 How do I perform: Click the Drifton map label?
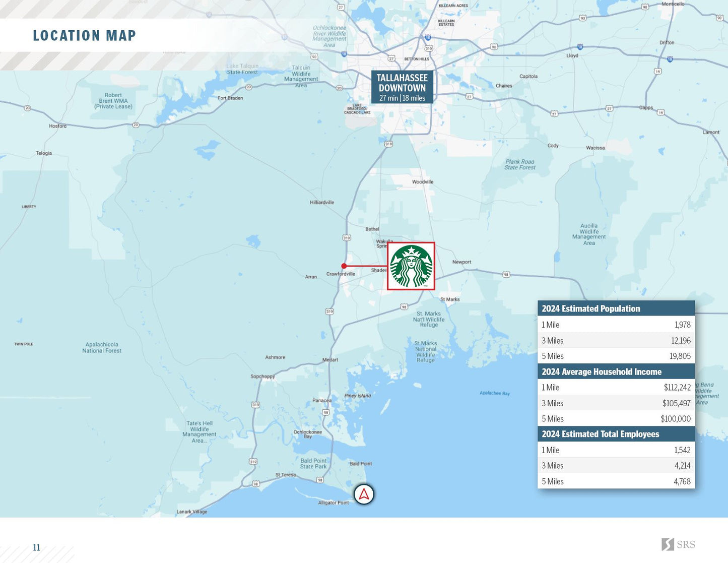[667, 43]
